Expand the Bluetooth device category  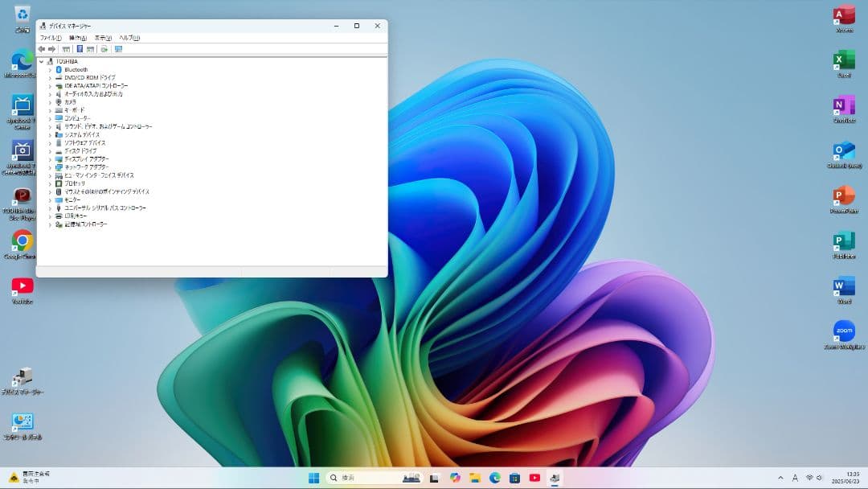tap(50, 69)
